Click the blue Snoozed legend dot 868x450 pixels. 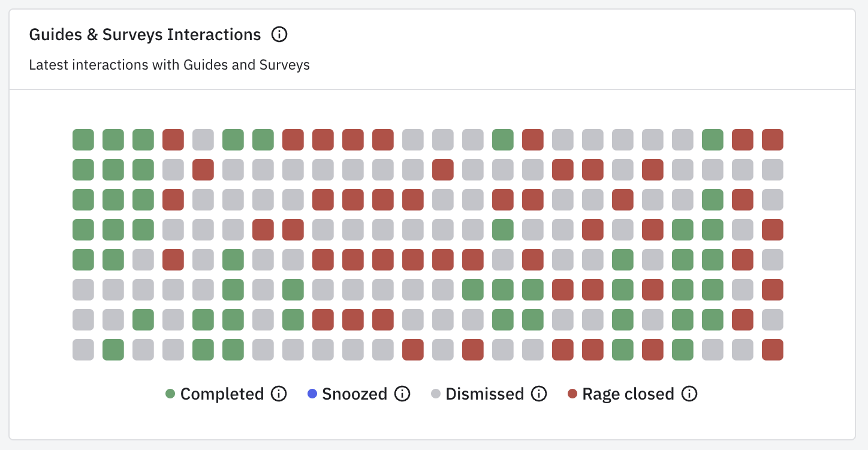(x=312, y=394)
